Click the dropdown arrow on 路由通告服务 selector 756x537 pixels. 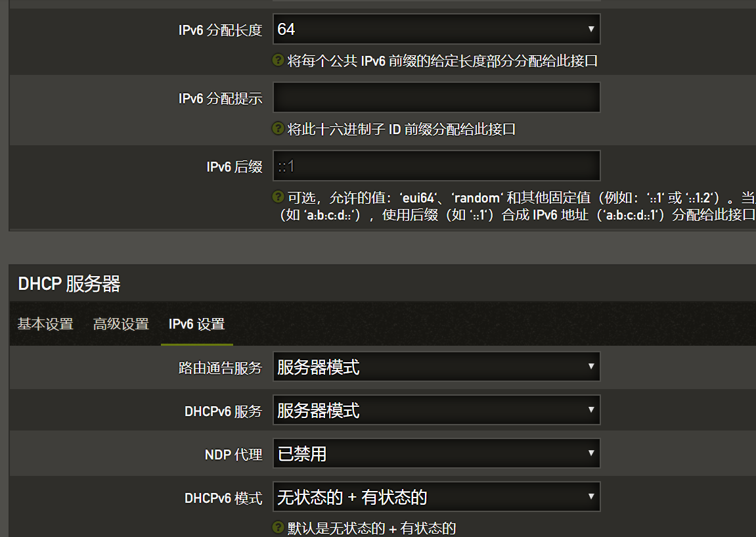tap(590, 367)
